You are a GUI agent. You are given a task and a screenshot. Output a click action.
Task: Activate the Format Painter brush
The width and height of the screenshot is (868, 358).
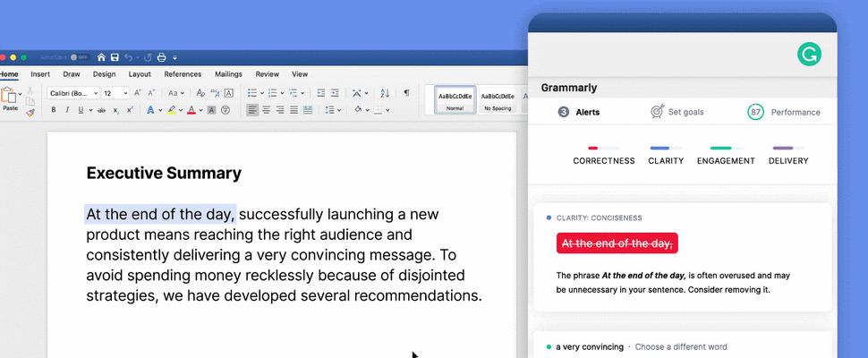click(30, 113)
